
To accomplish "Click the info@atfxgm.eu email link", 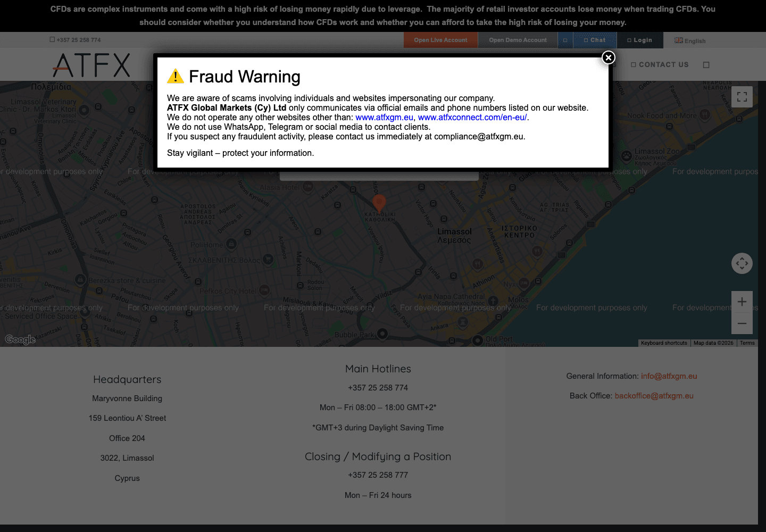I will click(x=669, y=376).
